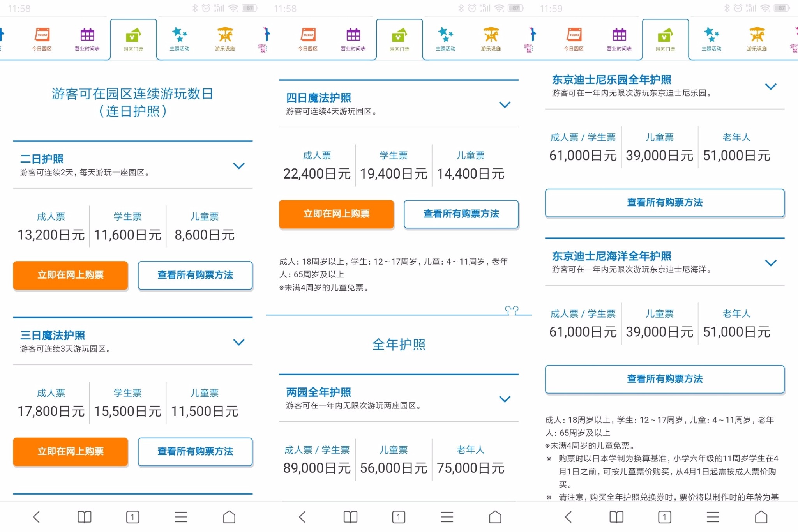Click 查看所有购票方法 under 二日护照
The image size is (798, 532).
(x=195, y=275)
